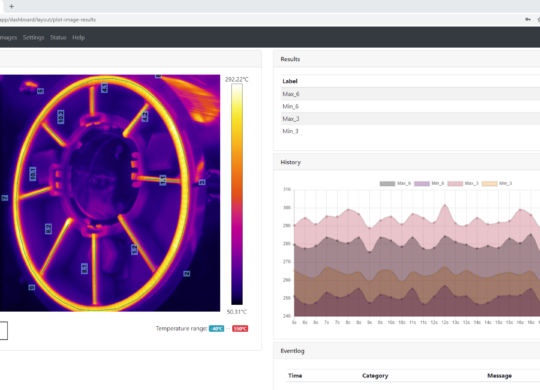
Task: Open a new browser tab
Action: coord(11,6)
